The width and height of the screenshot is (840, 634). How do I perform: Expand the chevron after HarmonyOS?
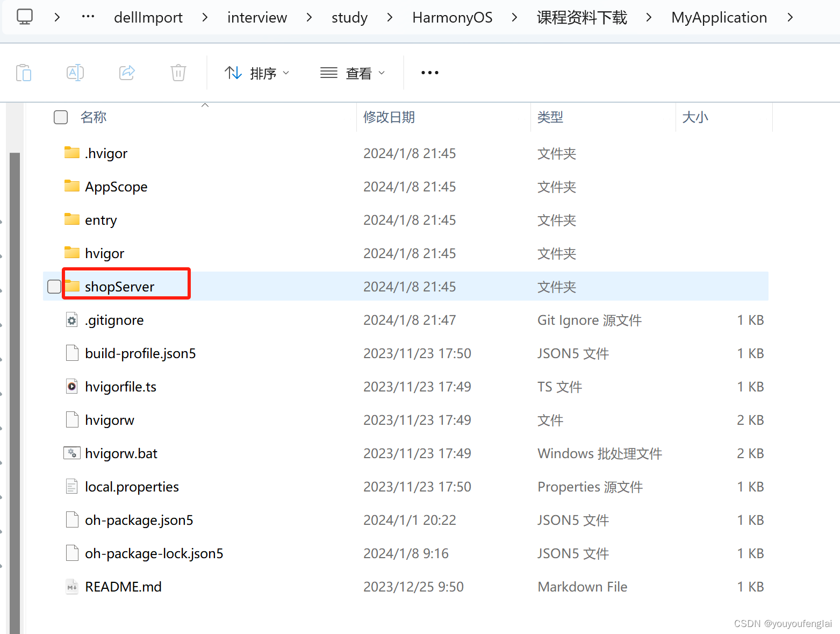point(514,17)
